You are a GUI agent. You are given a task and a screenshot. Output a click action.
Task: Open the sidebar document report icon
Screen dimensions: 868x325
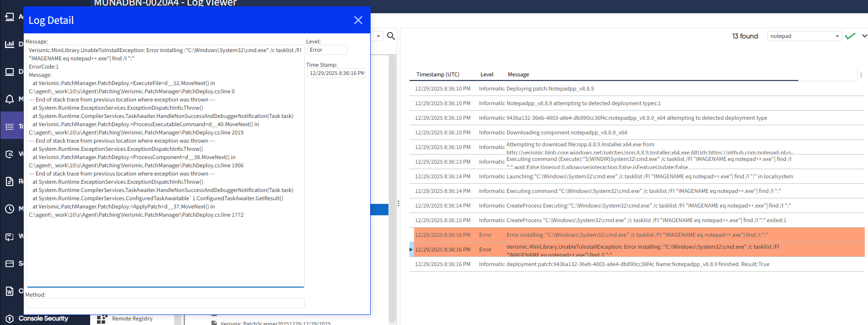(x=10, y=181)
